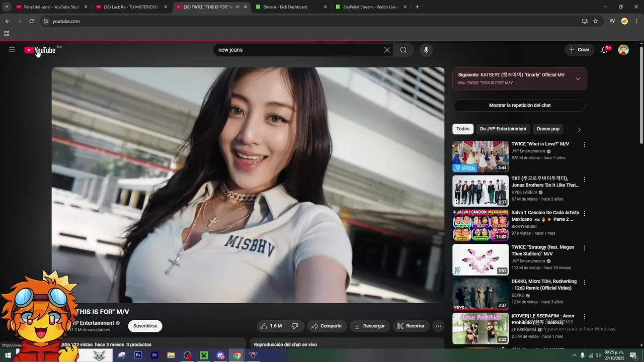Click the site information icon in address bar
644x362 pixels.
pos(45,21)
